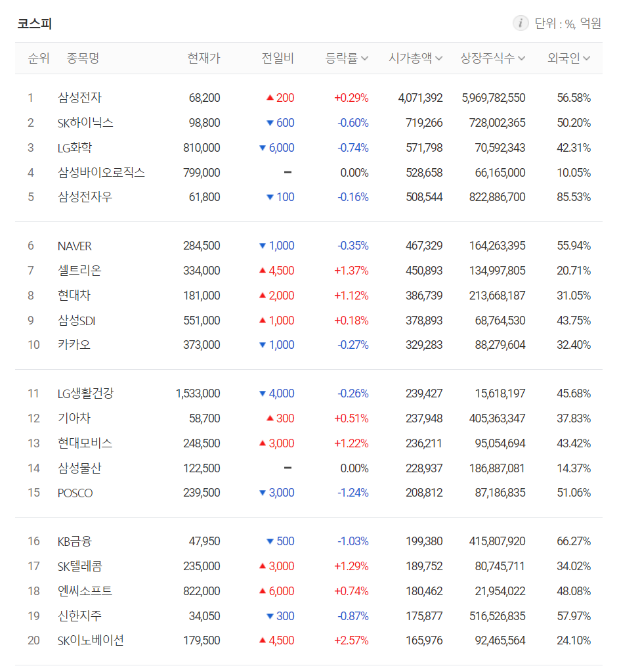The height and width of the screenshot is (672, 619).
Task: Click KB금융 price 47,950
Action: point(204,542)
